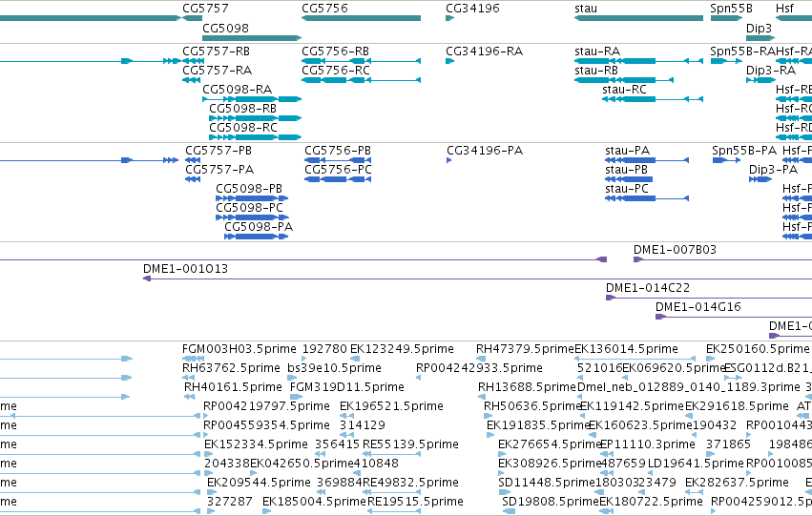Click protein stau-PB
This screenshot has height=516, width=812.
pos(626,170)
